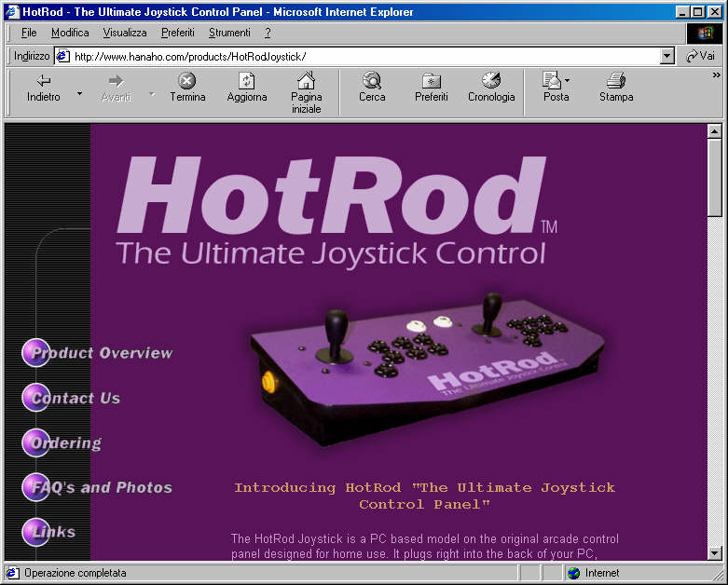
Task: Refresh the page with Aggiorna
Action: point(246,88)
